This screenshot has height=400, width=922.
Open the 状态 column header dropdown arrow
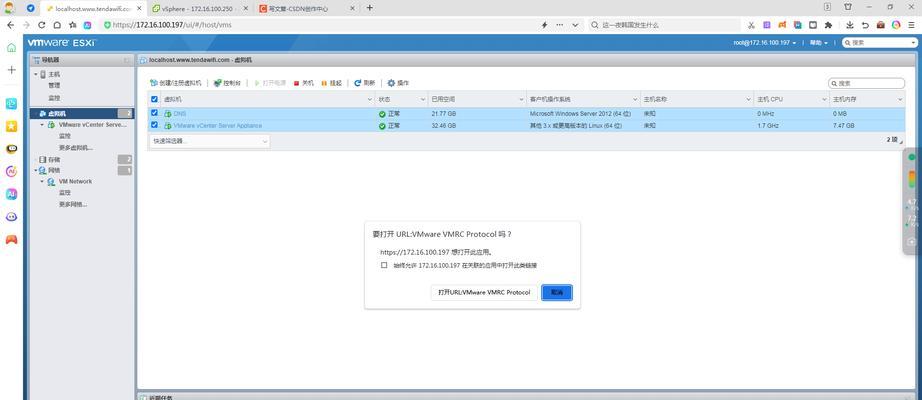coord(423,99)
